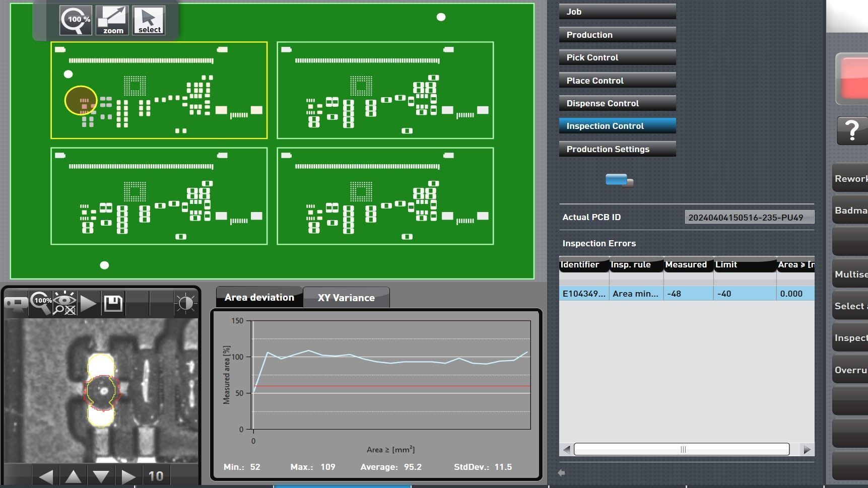Reset camera image to 100% magnification
The width and height of the screenshot is (868, 488).
click(x=41, y=303)
